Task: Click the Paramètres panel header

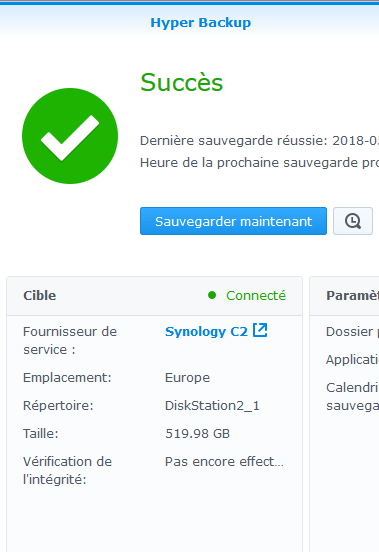Action: (x=352, y=296)
